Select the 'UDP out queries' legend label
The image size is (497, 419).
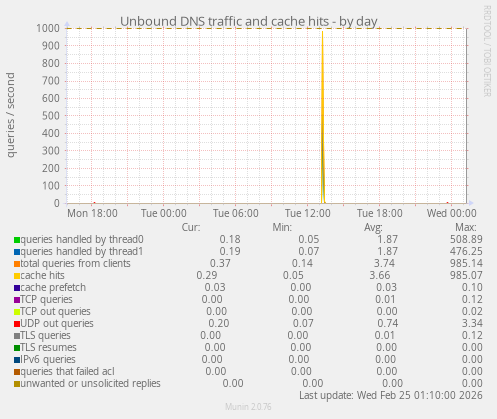coord(57,323)
